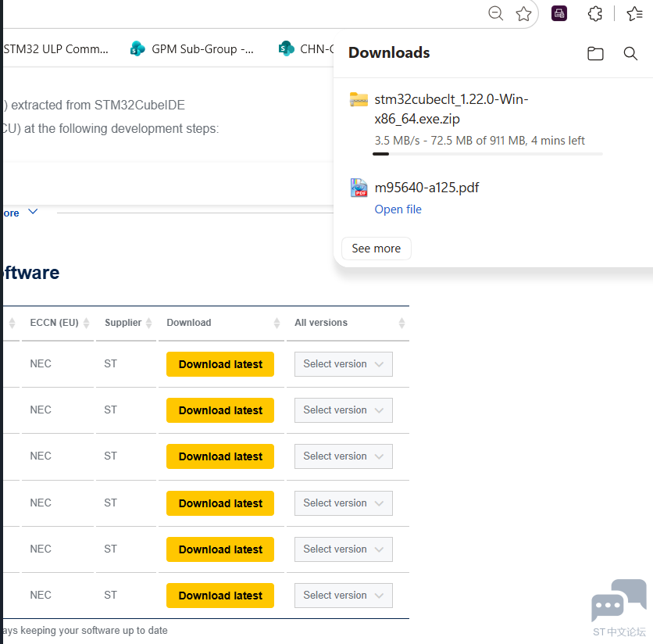Click the Downloads panel heading
This screenshot has width=653, height=644.
pos(389,52)
